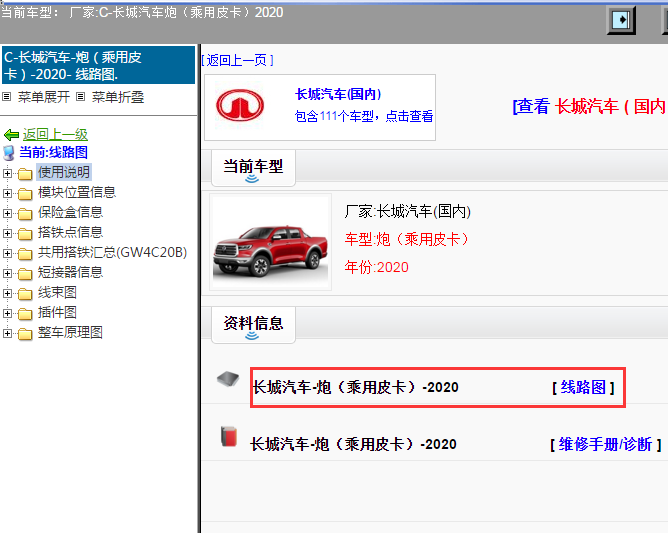Click the [查看 长城汽车 link at right
This screenshot has height=533, width=668.
pyautogui.click(x=590, y=106)
